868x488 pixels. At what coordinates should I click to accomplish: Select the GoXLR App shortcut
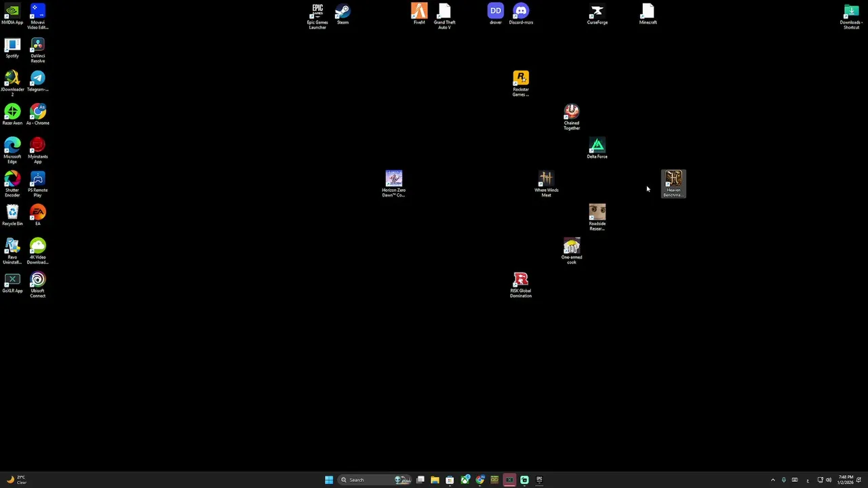coord(12,283)
